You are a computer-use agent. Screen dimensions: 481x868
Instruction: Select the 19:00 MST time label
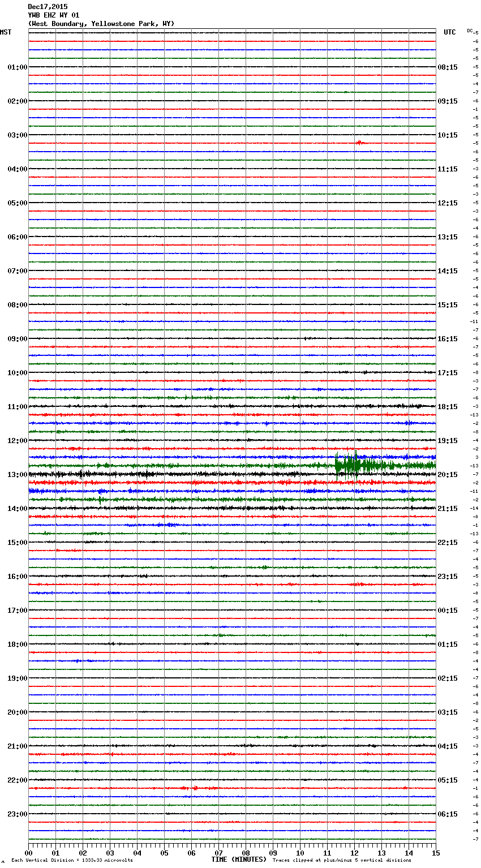(x=17, y=678)
